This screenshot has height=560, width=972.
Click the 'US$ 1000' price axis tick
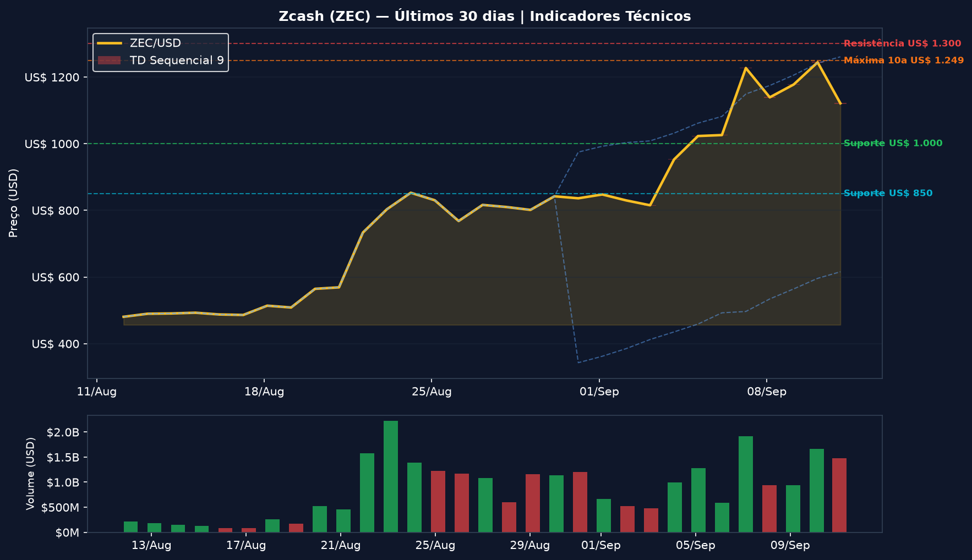point(52,144)
